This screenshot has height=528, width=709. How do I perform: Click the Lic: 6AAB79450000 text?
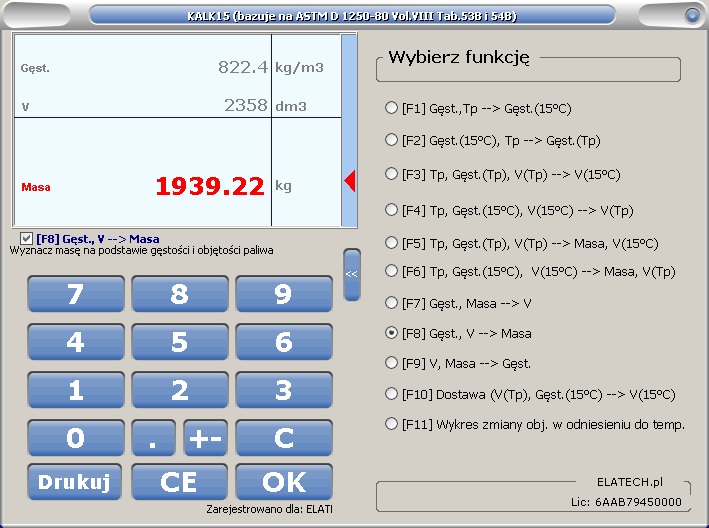(x=626, y=502)
